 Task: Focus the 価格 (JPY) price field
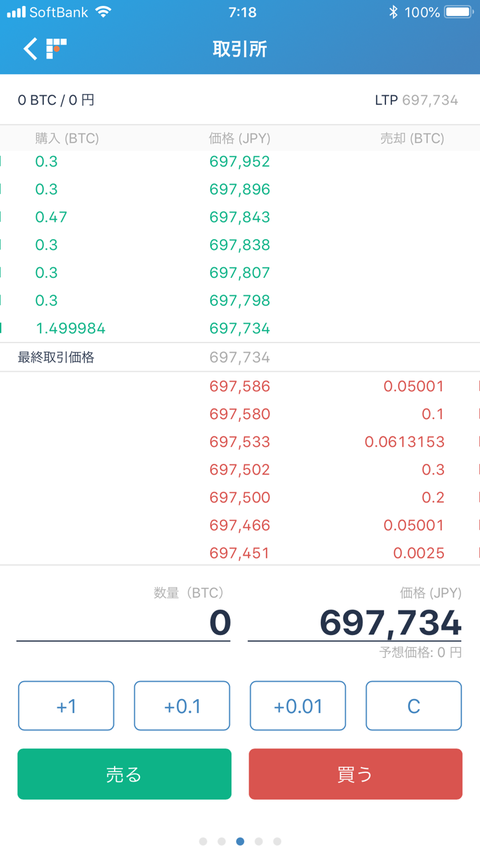pyautogui.click(x=355, y=623)
